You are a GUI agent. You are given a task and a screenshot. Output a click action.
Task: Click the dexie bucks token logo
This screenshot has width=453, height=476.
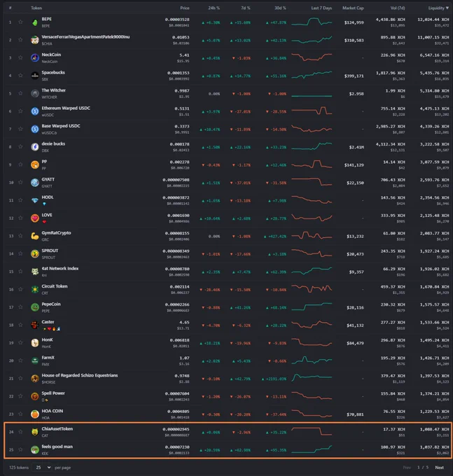coord(35,147)
